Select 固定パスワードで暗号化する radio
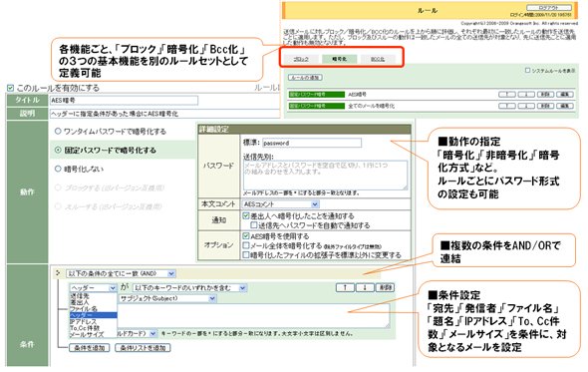This screenshot has height=372, width=588. tap(58, 150)
